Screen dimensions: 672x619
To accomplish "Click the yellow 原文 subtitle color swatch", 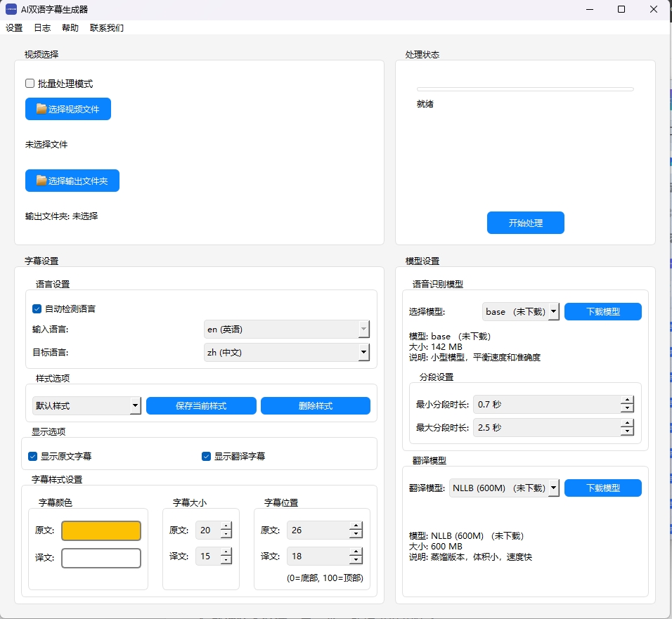I will [101, 530].
